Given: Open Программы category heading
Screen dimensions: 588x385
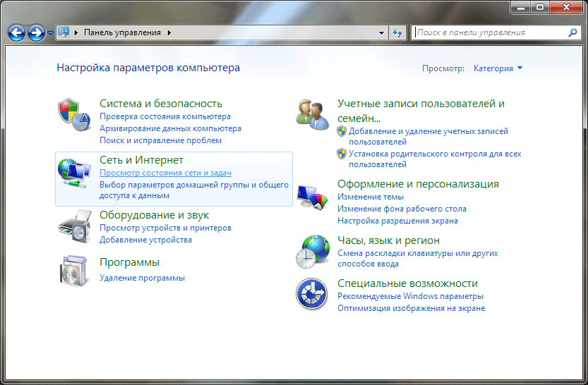Looking at the screenshot, I should tap(129, 262).
